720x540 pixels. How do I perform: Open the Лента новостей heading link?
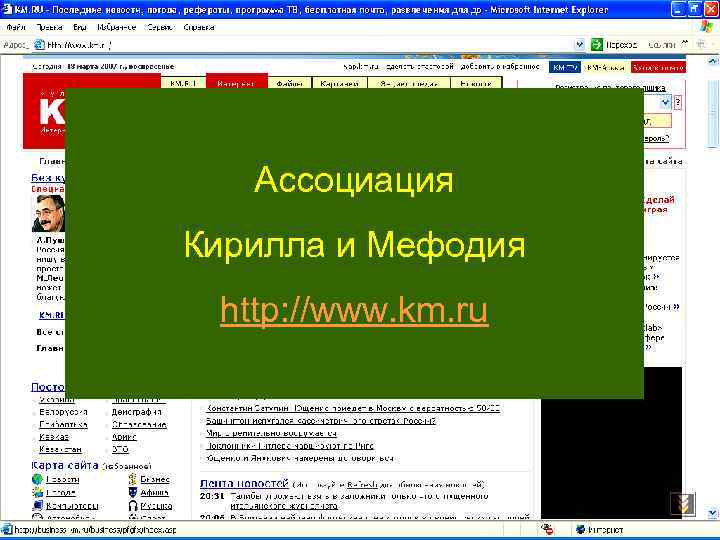coord(244,484)
